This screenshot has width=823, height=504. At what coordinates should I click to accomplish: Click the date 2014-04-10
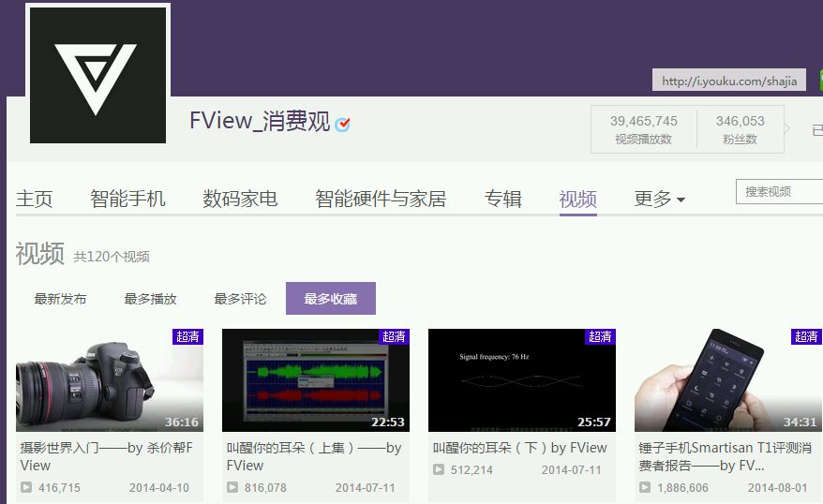point(159,488)
